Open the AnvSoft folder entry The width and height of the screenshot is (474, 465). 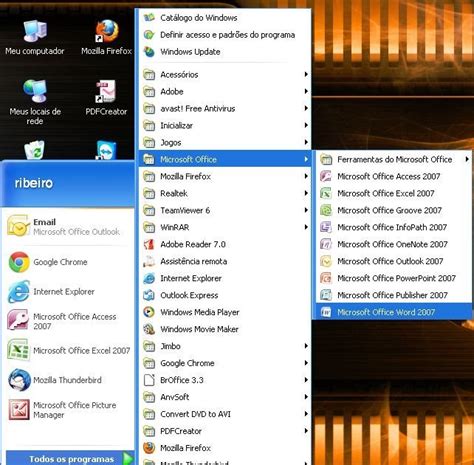pos(225,397)
